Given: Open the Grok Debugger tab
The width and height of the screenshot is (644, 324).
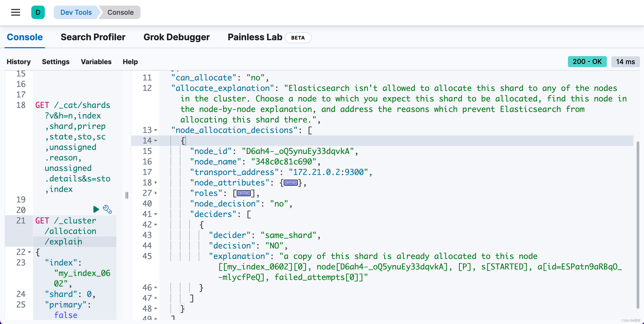Looking at the screenshot, I should [177, 37].
